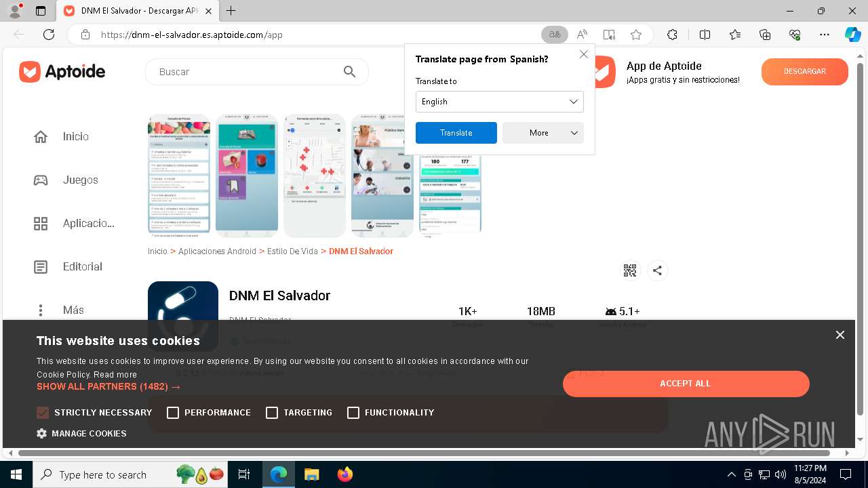
Task: Launch Firefox from the taskbar
Action: (x=345, y=474)
